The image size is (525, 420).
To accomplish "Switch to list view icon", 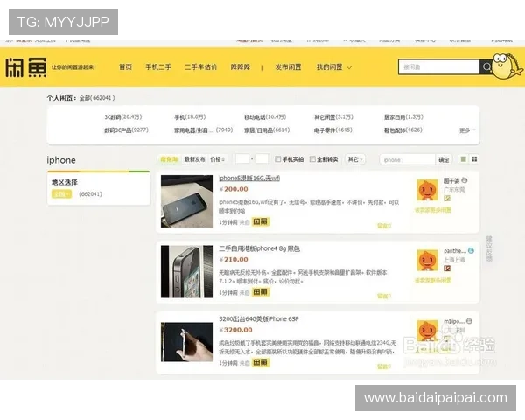I will [464, 159].
